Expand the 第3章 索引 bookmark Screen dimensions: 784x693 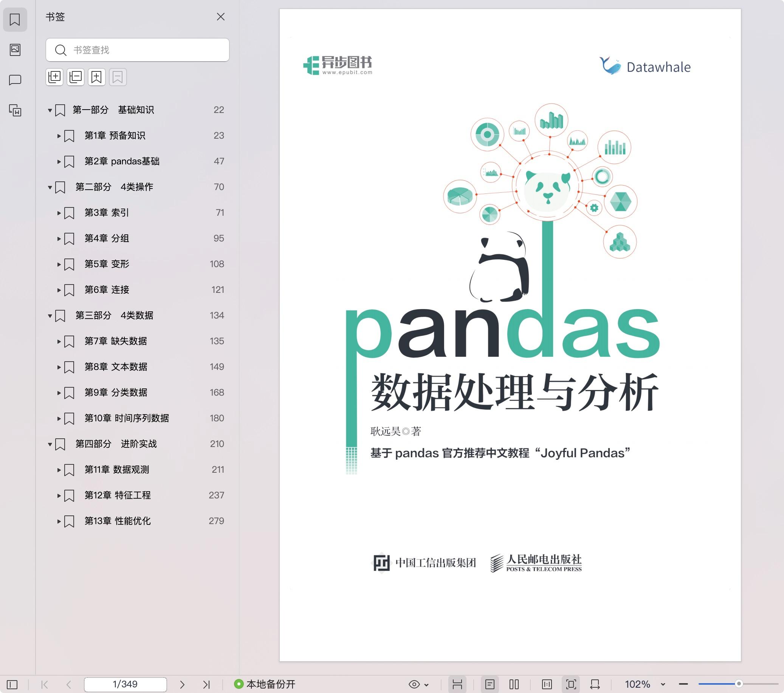point(59,213)
